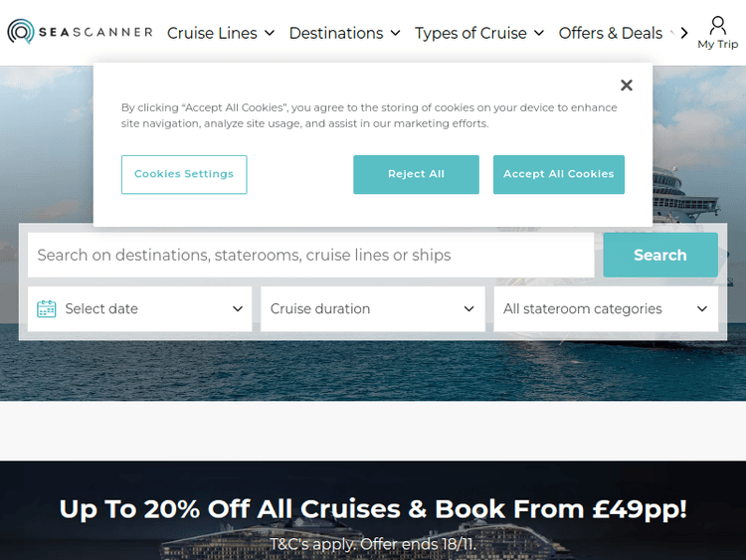Viewport: 746px width, 560px height.
Task: Click the destinations search input field
Action: (310, 256)
